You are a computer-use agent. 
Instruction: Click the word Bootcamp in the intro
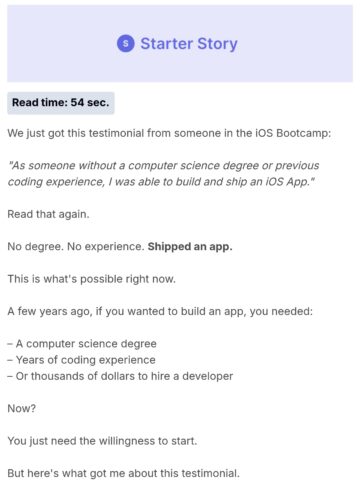point(304,133)
